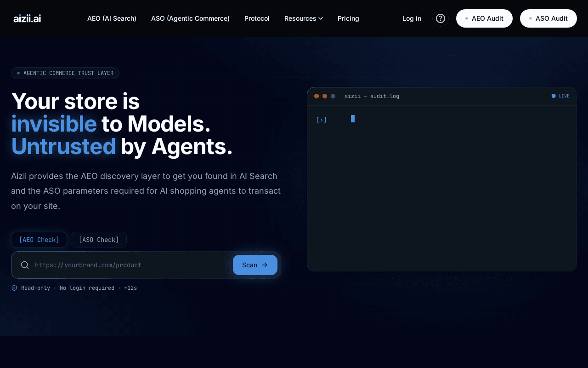Viewport: 588px width, 368px height.
Task: Open the Pricing page
Action: pyautogui.click(x=348, y=18)
